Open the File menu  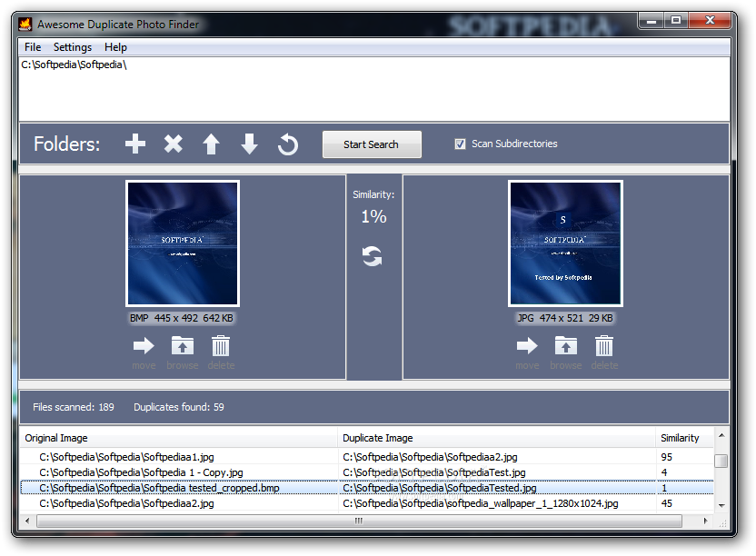(x=33, y=47)
